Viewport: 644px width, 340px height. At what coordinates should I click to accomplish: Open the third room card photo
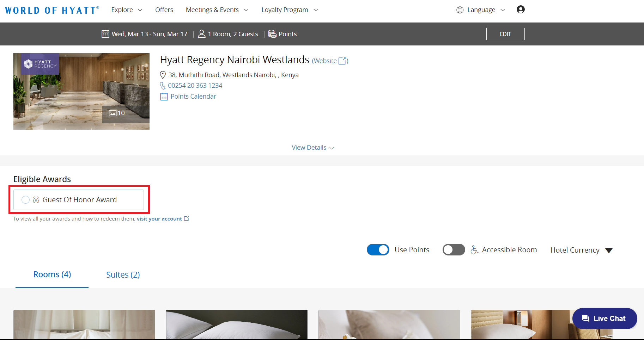coord(389,324)
